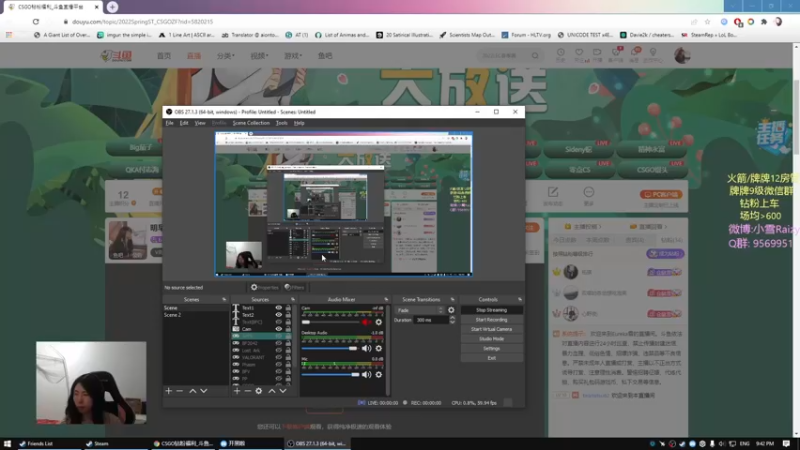Click the Exit button in OBS Controls
Image resolution: width=800 pixels, height=450 pixels.
(x=491, y=358)
